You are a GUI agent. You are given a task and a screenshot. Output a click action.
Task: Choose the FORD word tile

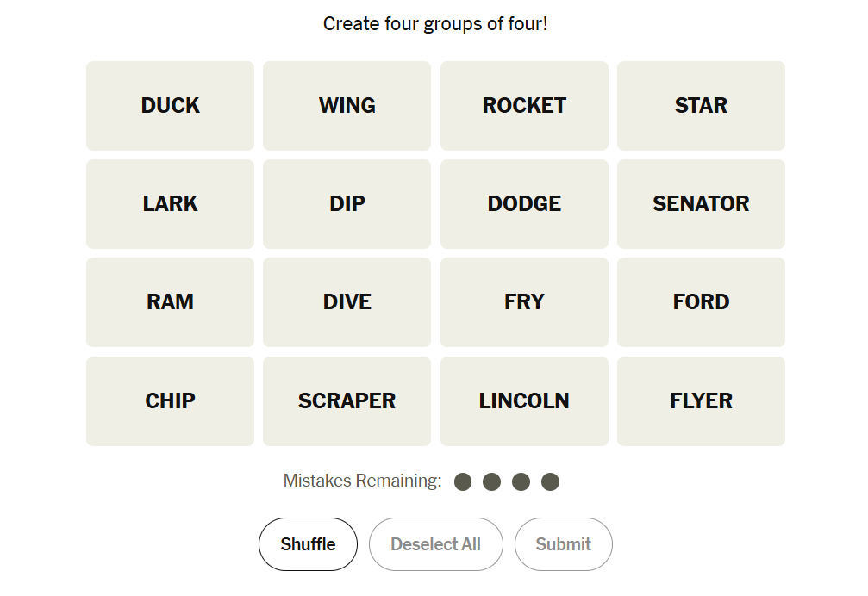tap(701, 302)
